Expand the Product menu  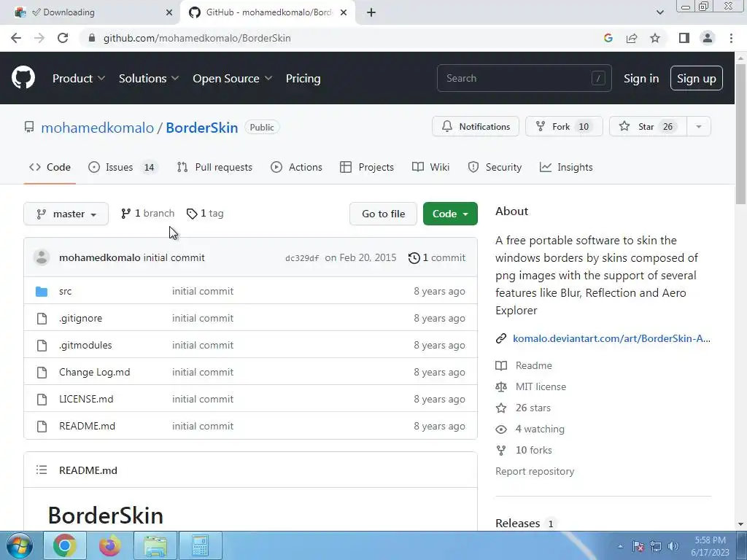(79, 78)
